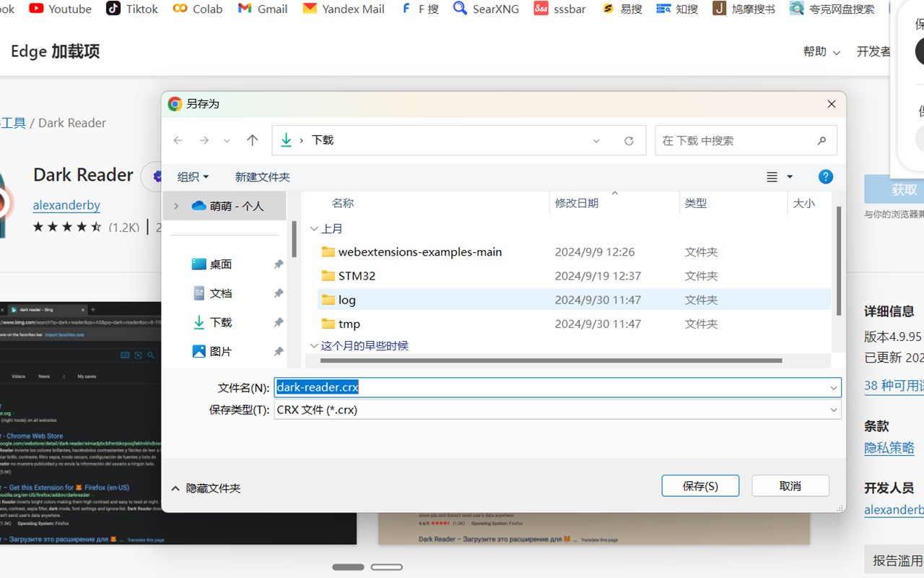
Task: Open 隐私策略 link
Action: [x=889, y=448]
